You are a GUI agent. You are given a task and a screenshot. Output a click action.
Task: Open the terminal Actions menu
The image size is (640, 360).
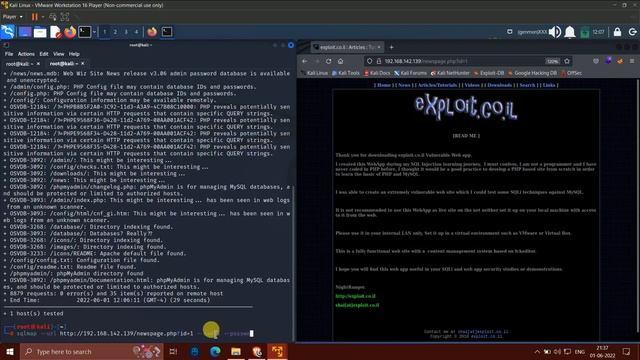coord(26,54)
